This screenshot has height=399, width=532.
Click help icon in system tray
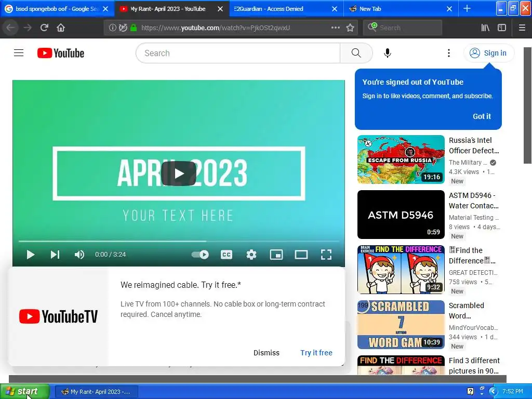[x=470, y=392]
